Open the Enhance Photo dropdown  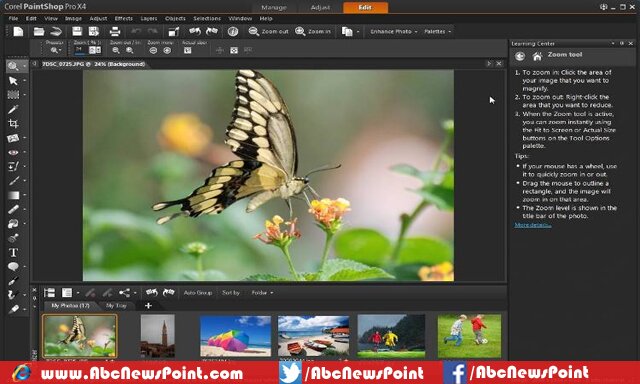393,31
